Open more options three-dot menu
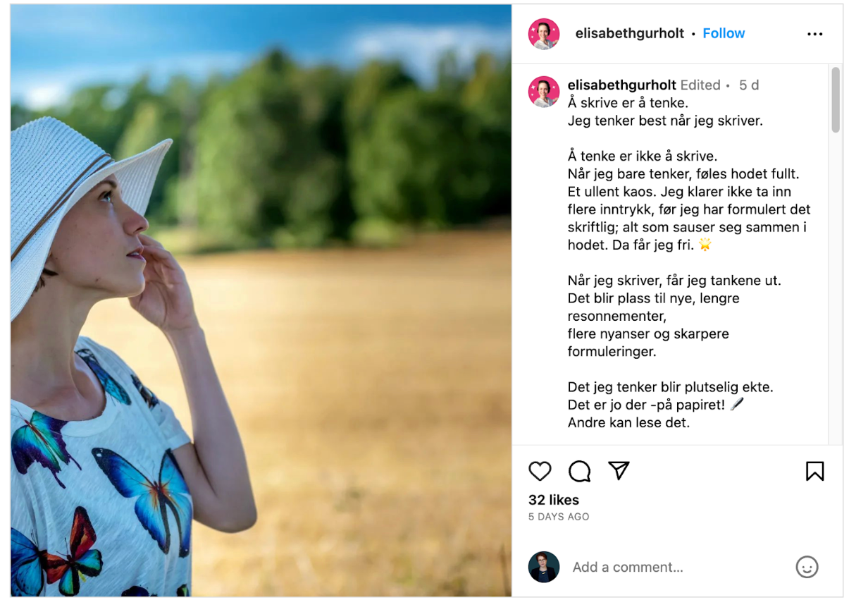868x612 pixels. pos(814,34)
